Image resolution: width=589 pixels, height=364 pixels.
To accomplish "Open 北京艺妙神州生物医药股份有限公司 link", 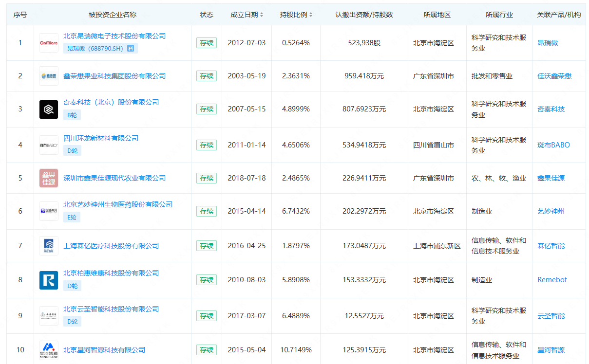I will point(118,204).
